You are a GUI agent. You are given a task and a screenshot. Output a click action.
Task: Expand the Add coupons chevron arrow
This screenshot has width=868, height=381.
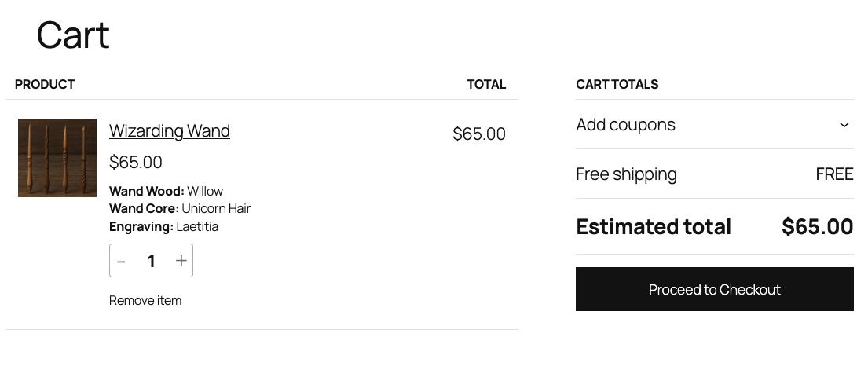pos(844,125)
